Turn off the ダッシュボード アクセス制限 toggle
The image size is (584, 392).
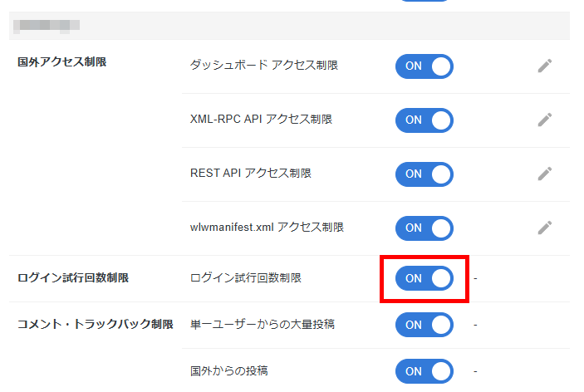point(424,66)
